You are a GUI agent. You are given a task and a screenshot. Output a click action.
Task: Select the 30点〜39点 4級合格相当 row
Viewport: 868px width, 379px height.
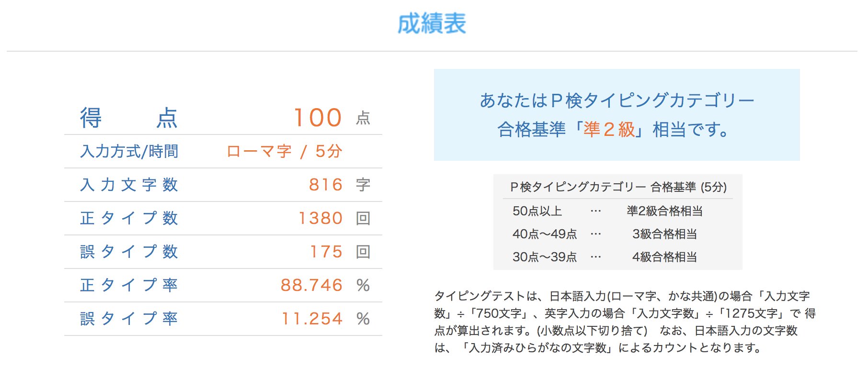(605, 257)
